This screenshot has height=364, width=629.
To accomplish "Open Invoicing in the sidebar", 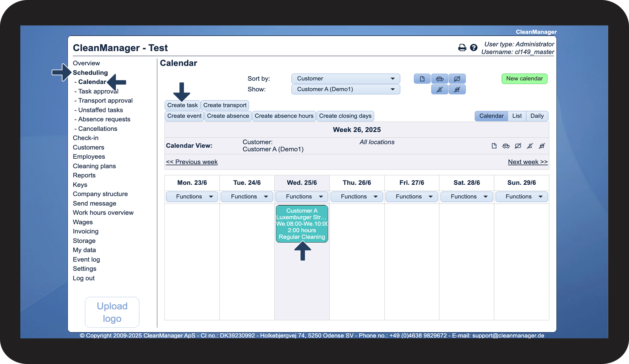I will coord(86,231).
